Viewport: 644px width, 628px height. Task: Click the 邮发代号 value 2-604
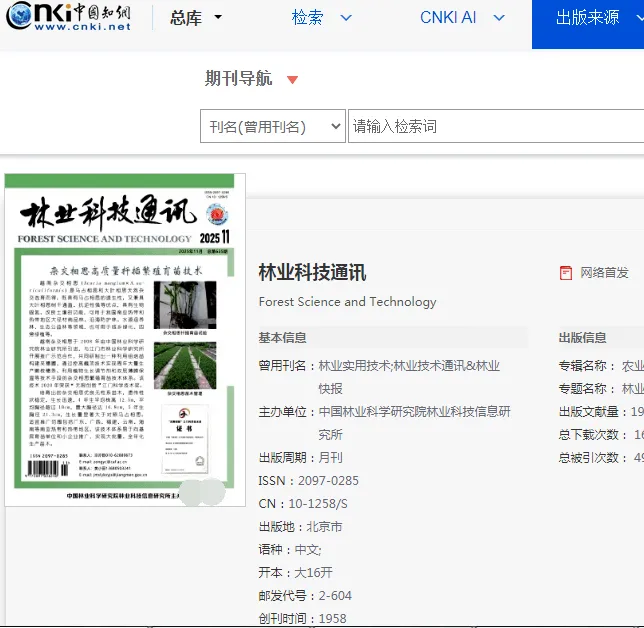(335, 596)
